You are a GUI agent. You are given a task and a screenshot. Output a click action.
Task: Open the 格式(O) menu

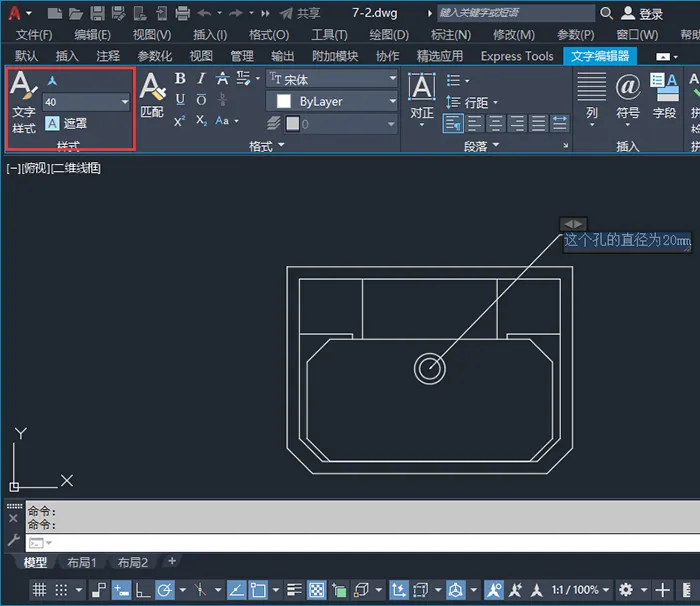click(269, 35)
